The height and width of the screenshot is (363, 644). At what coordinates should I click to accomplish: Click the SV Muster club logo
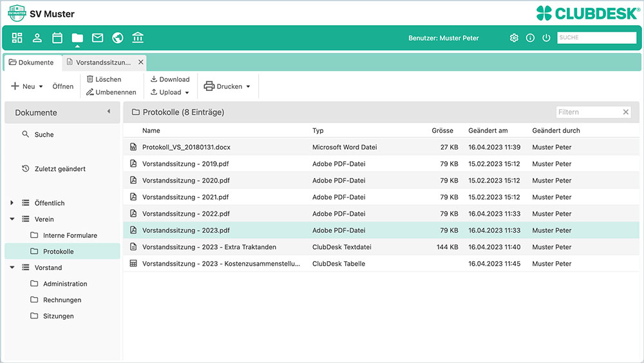point(17,13)
